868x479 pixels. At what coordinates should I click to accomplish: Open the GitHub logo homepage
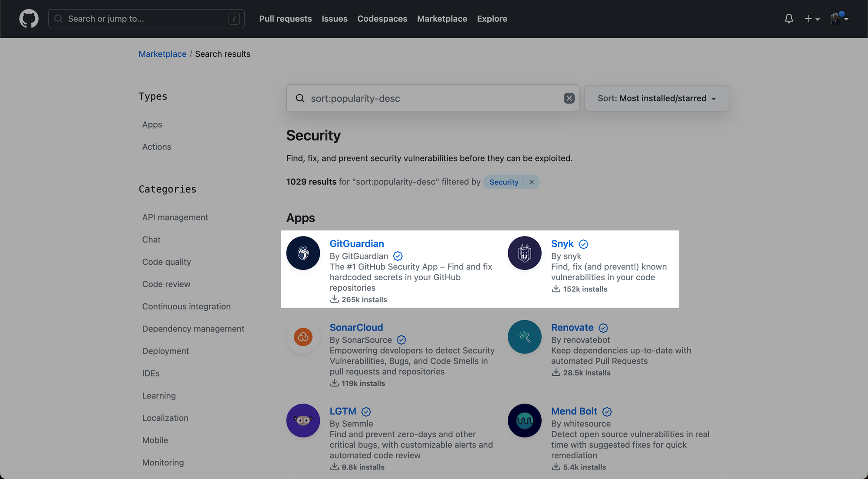point(29,19)
